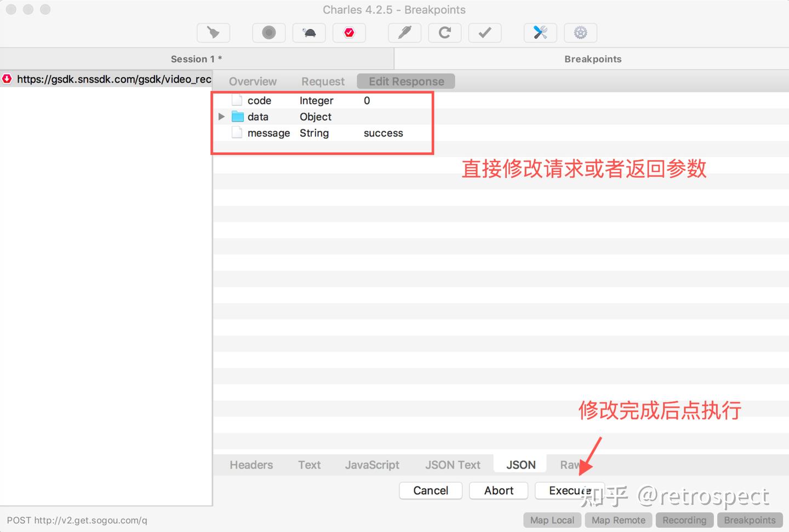Click the Object type cell
This screenshot has height=532, width=789.
315,117
